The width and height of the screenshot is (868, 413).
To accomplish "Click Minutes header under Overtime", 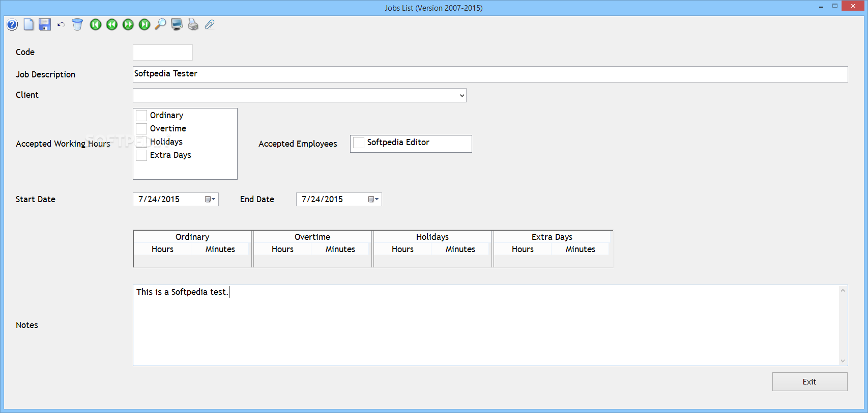I will coord(340,249).
